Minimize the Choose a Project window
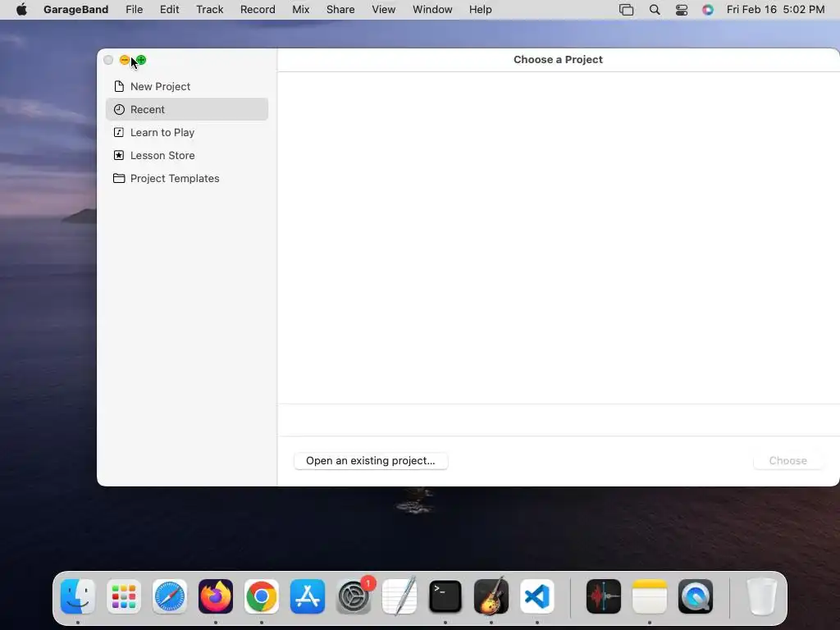This screenshot has width=840, height=630. (x=125, y=60)
